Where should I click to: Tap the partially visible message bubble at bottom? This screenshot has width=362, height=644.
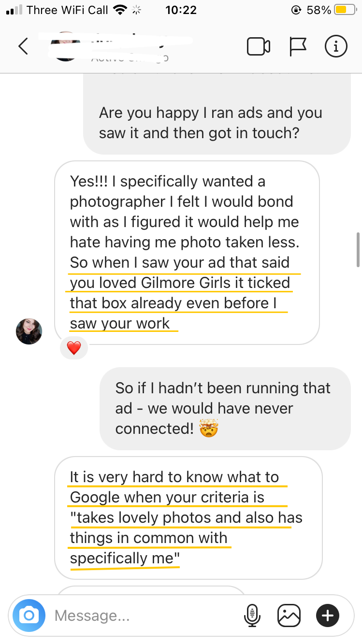152,590
